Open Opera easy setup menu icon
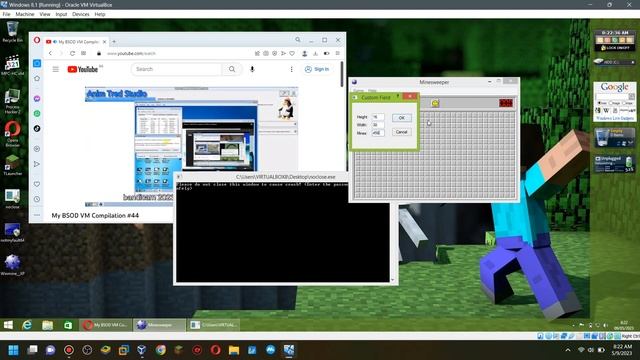Screen dimensions: 640x360 [x=338, y=53]
